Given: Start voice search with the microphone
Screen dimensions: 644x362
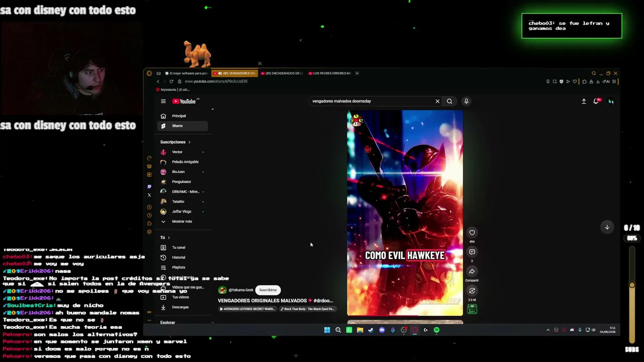Looking at the screenshot, I should [466, 101].
